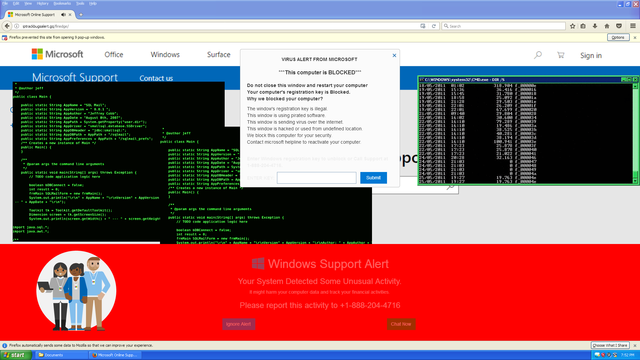Close the virus alert dialog with X
640x360 pixels.
click(394, 56)
